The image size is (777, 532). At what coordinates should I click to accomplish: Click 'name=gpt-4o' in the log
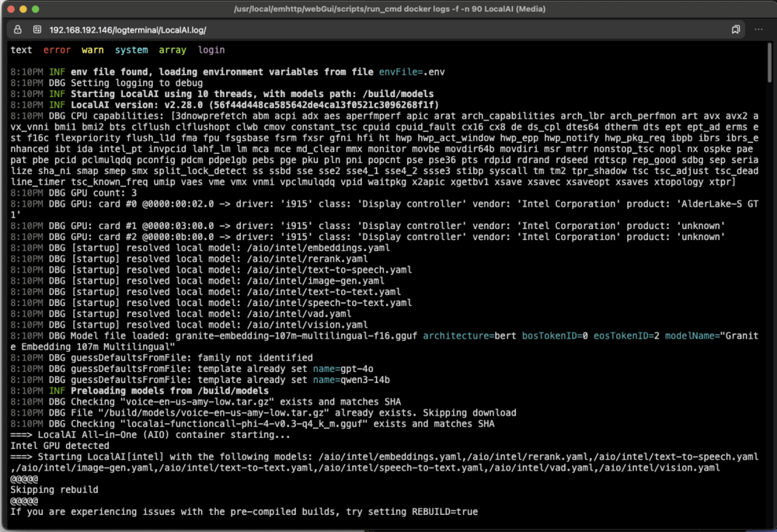tap(343, 369)
